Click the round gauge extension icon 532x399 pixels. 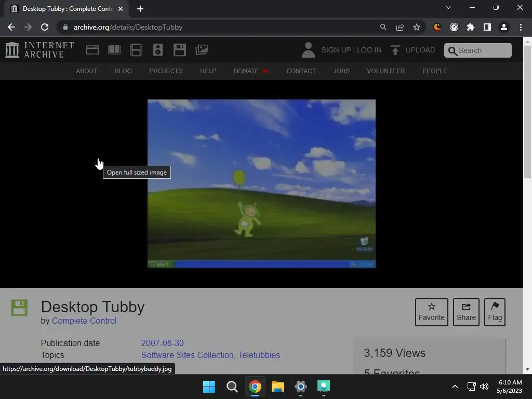tap(454, 27)
